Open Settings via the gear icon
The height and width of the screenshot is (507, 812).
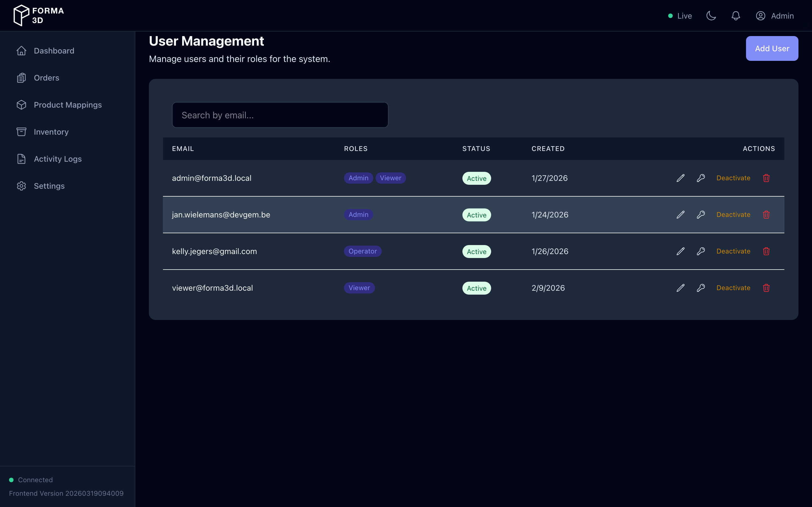21,186
